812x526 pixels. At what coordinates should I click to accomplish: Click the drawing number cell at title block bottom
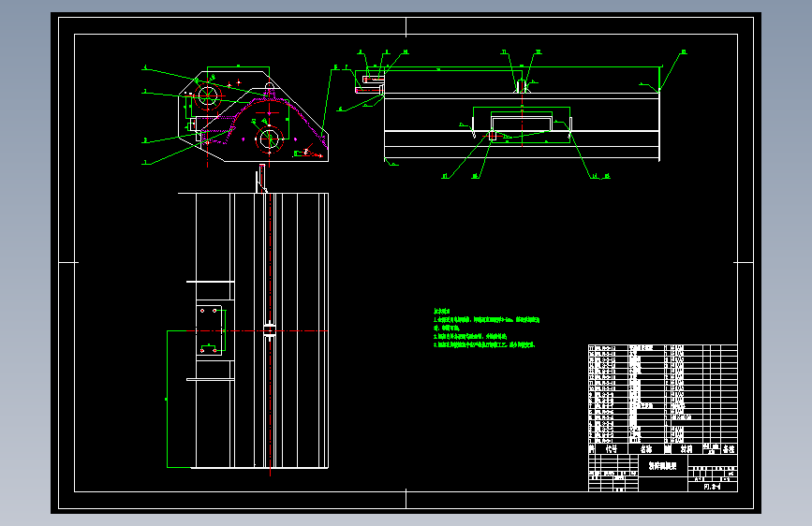(x=713, y=487)
